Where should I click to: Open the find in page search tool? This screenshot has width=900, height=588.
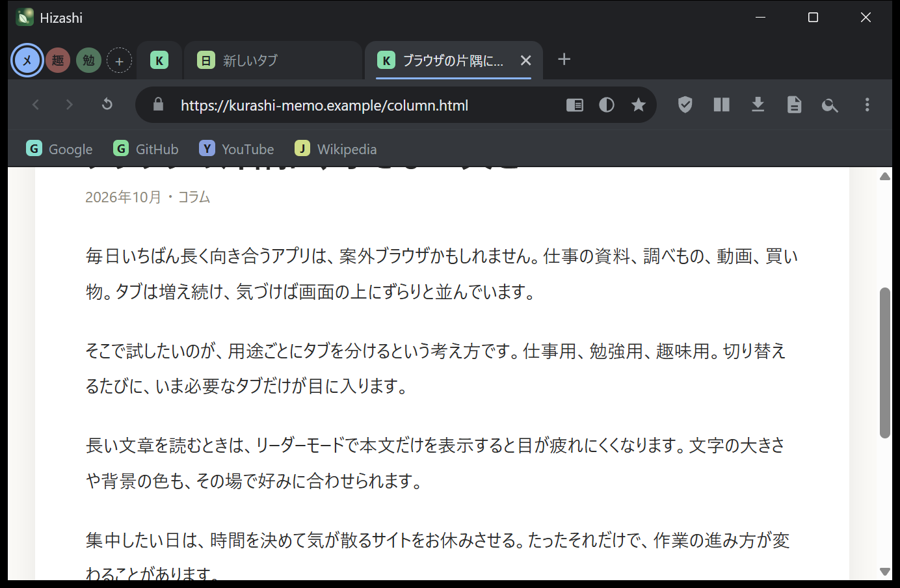(830, 105)
